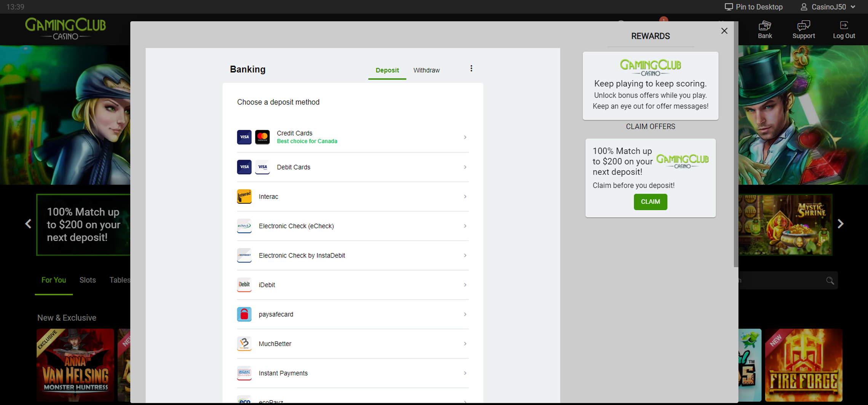Expand Instant Payments row chevron
Image resolution: width=868 pixels, height=405 pixels.
(465, 373)
